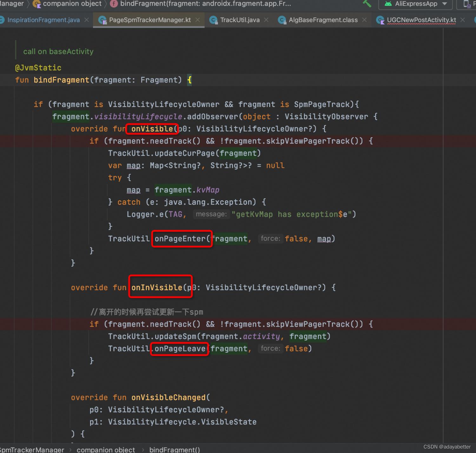Click the Chinese comment about updating spm
The width and height of the screenshot is (476, 453).
pyautogui.click(x=147, y=312)
